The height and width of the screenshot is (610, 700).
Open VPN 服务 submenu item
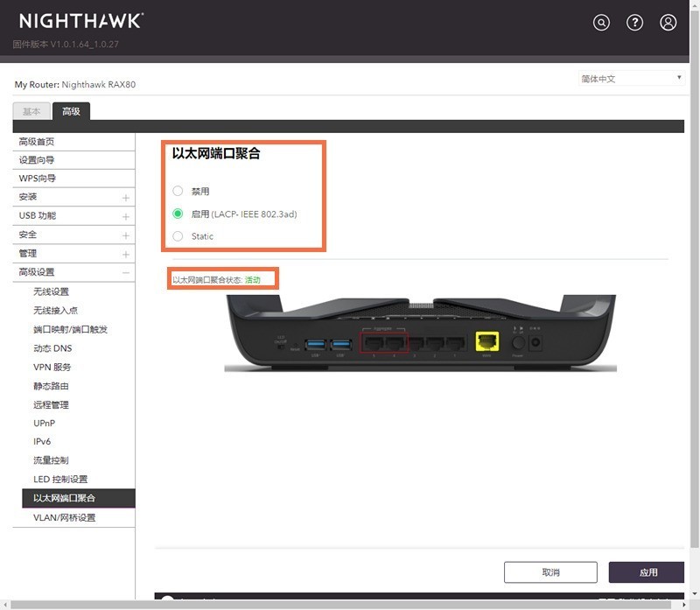pos(52,367)
